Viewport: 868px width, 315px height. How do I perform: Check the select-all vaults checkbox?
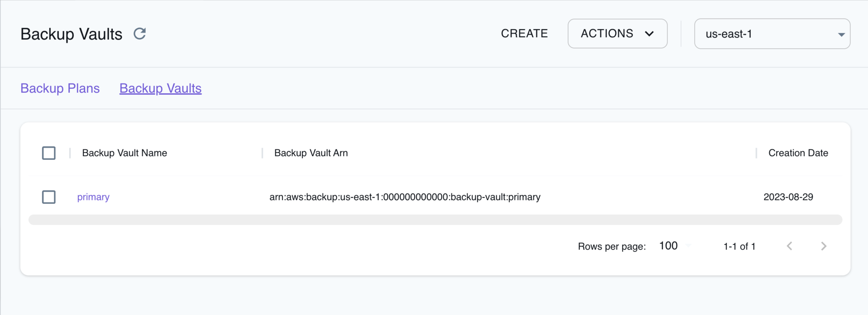tap(48, 153)
